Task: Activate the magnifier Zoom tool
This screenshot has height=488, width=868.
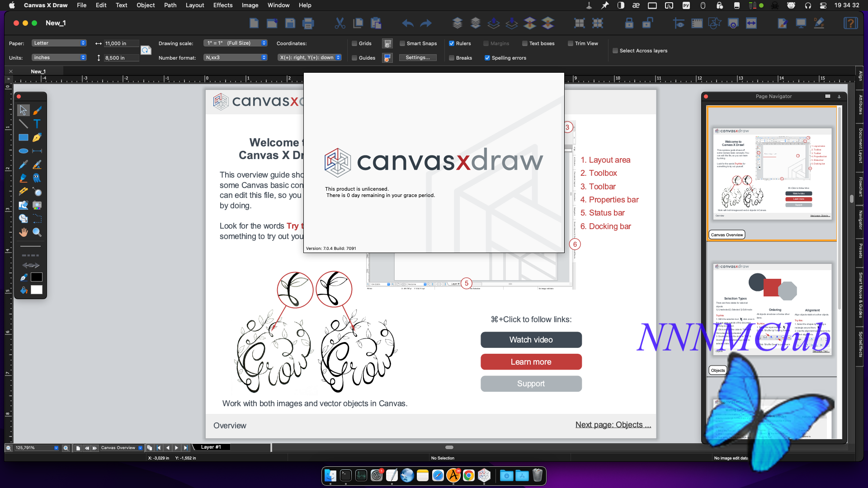Action: click(x=37, y=232)
